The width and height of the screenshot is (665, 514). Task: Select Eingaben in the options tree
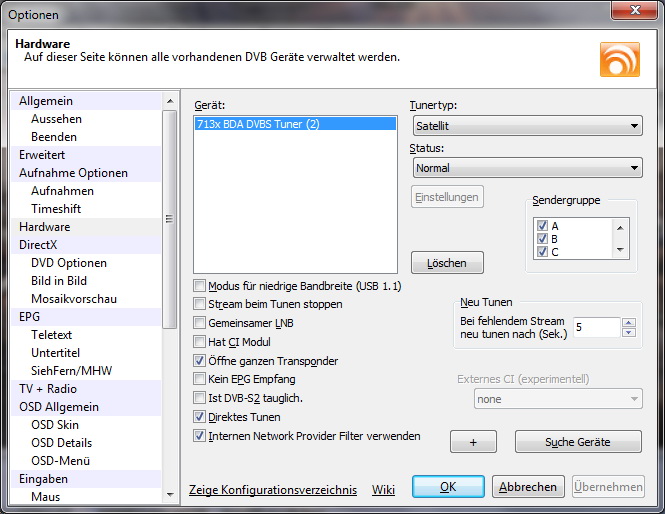coord(86,479)
